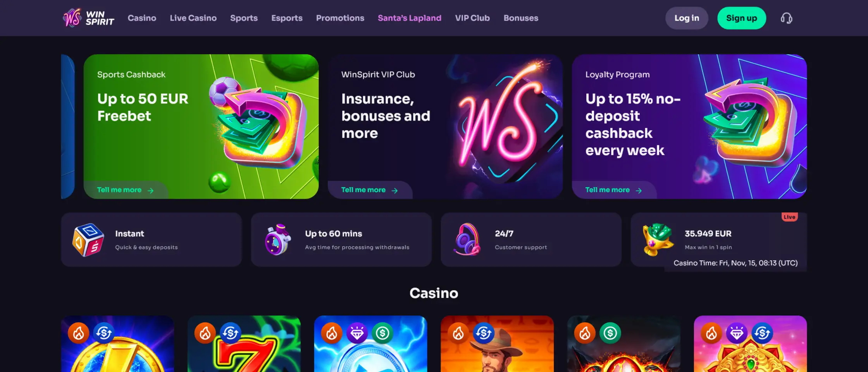Click the Log in button
The image size is (868, 372).
[687, 18]
